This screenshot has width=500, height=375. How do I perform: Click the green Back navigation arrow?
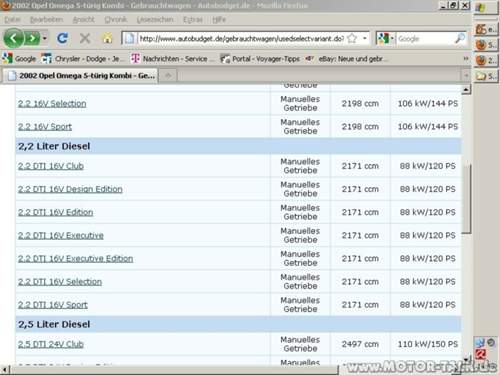(x=13, y=38)
